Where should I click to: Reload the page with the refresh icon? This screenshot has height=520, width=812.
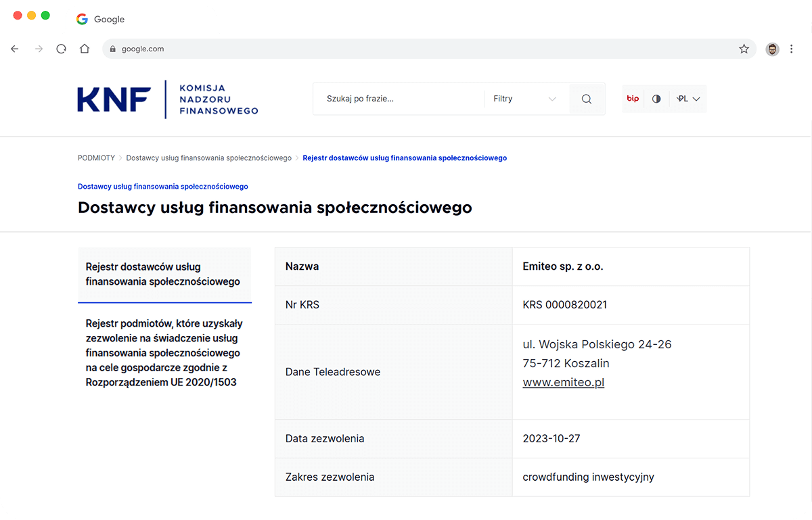[61, 49]
